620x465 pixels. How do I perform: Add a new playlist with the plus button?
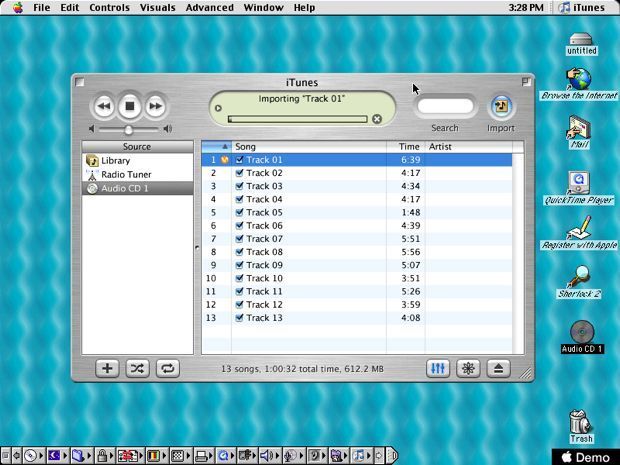coord(107,369)
